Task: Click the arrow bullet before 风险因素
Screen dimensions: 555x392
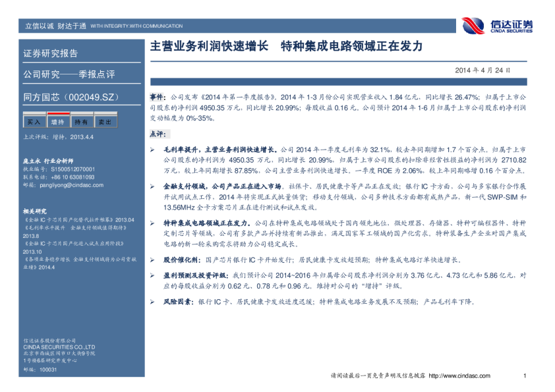Action: (x=152, y=302)
